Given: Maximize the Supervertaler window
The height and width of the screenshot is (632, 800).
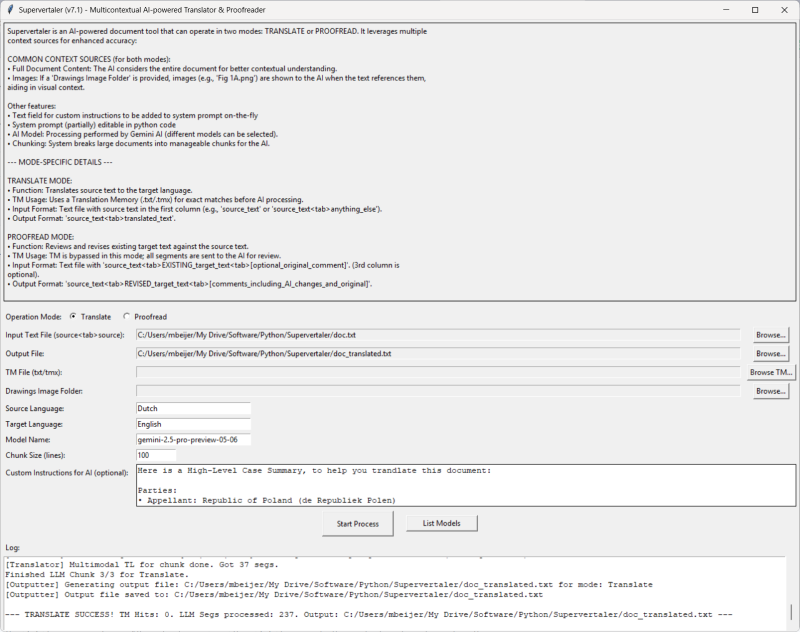Looking at the screenshot, I should pos(755,10).
